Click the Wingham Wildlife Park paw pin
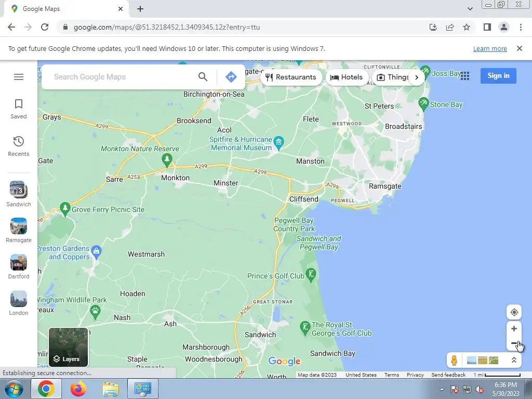Image resolution: width=532 pixels, height=399 pixels. coord(96,312)
